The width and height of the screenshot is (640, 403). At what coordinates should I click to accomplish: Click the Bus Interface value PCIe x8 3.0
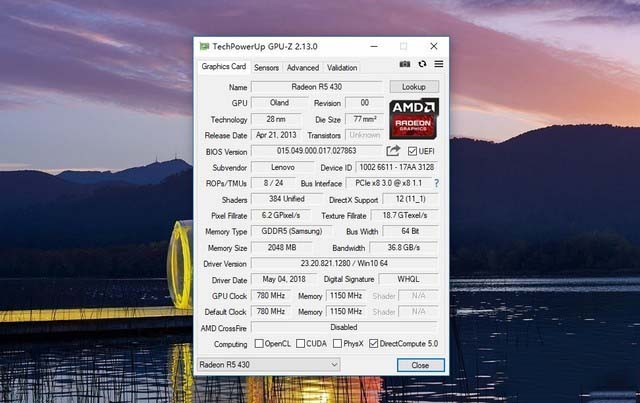(x=389, y=183)
